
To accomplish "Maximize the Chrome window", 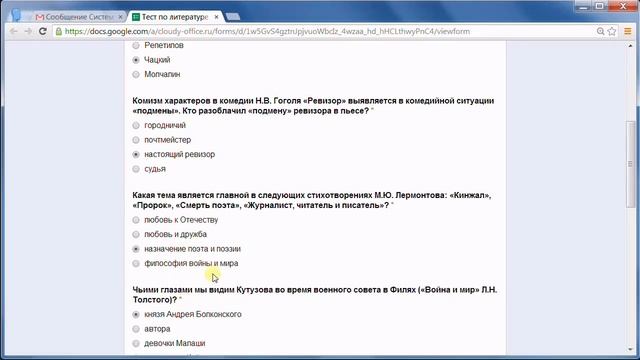I will click(x=600, y=7).
